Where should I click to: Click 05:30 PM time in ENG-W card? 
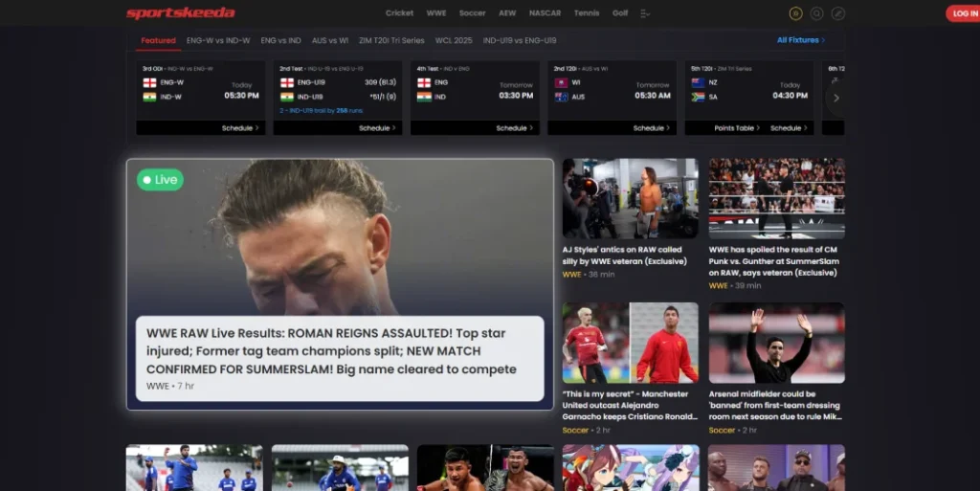241,96
